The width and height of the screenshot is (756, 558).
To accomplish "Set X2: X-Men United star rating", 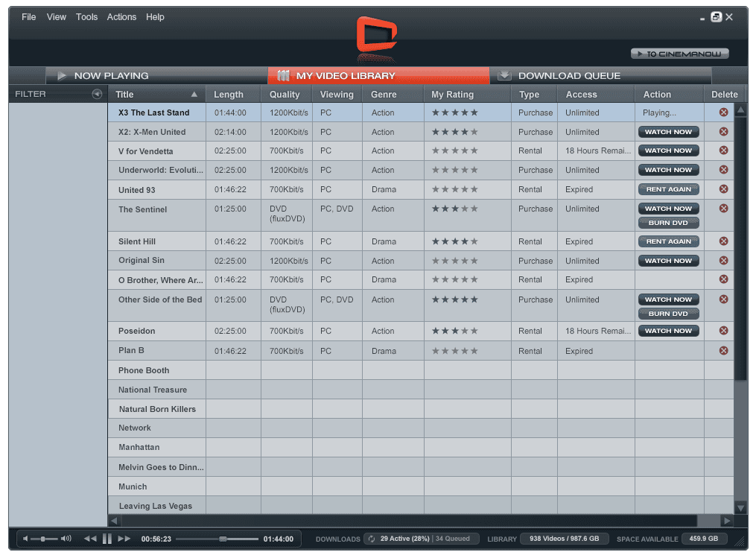I will click(x=454, y=132).
